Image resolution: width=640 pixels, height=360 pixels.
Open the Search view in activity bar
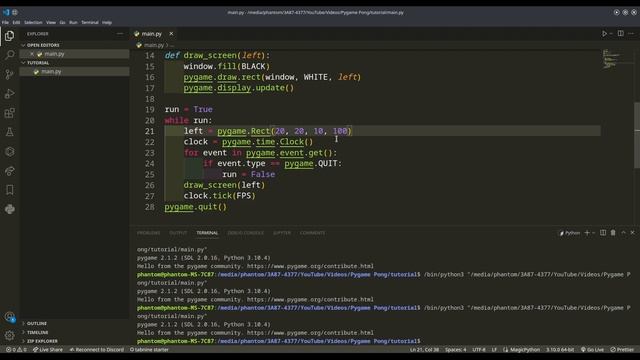[x=9, y=55]
